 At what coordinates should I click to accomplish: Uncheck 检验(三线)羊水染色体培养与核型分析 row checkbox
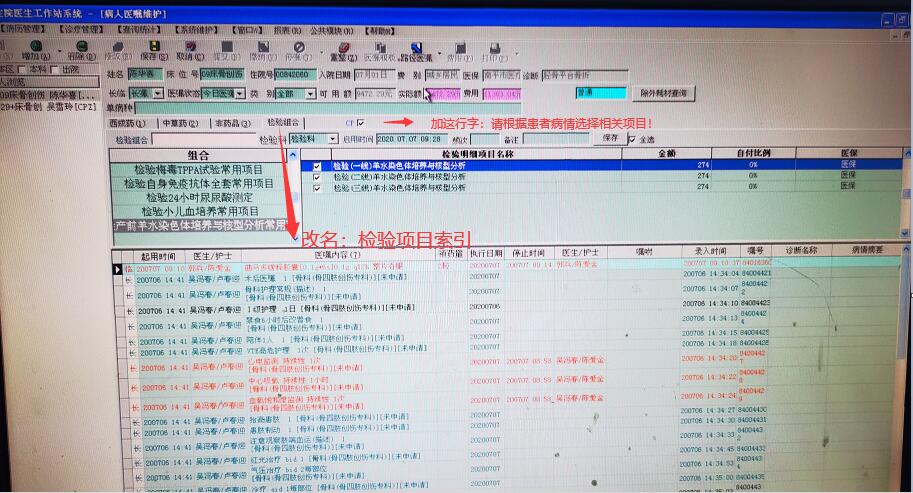(317, 188)
